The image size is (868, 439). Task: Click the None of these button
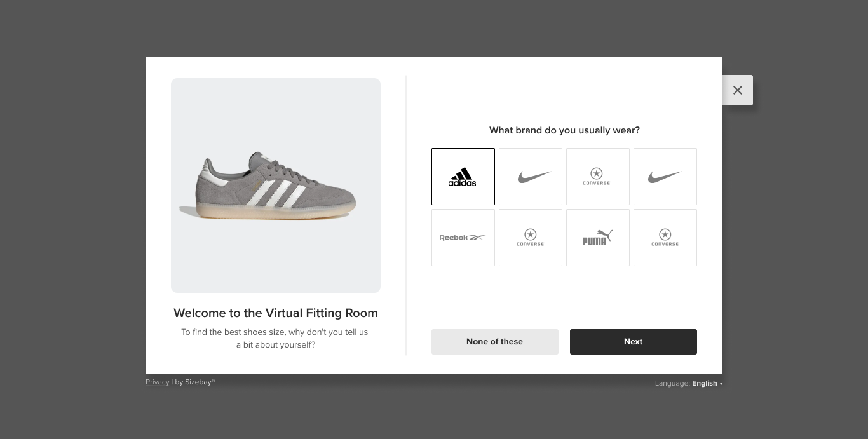click(x=494, y=342)
